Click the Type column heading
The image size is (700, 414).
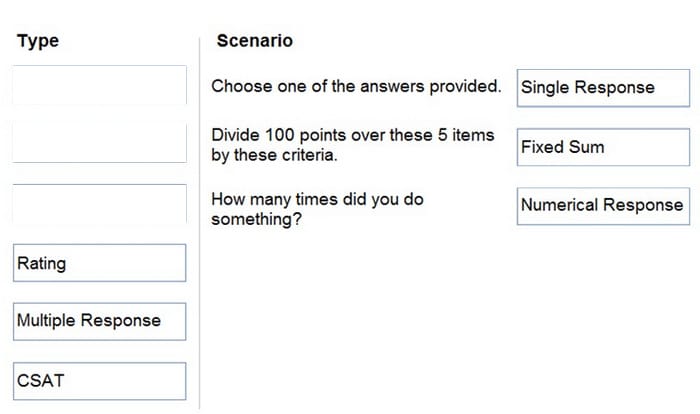point(38,41)
